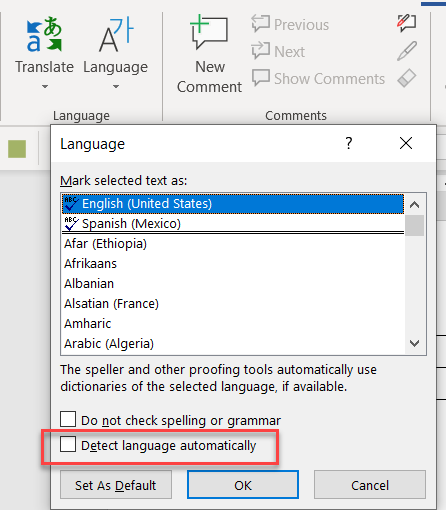Click Cancel in Language dialog
446x510 pixels.
[370, 485]
